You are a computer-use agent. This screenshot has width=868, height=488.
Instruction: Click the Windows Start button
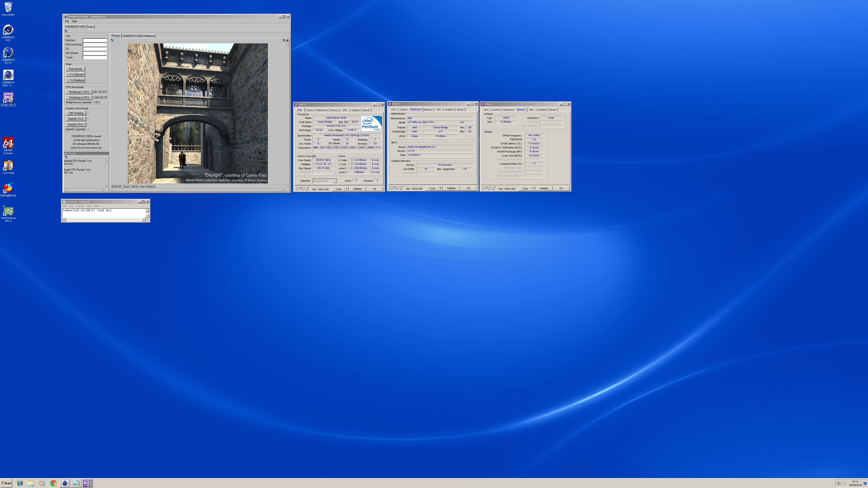click(x=6, y=483)
